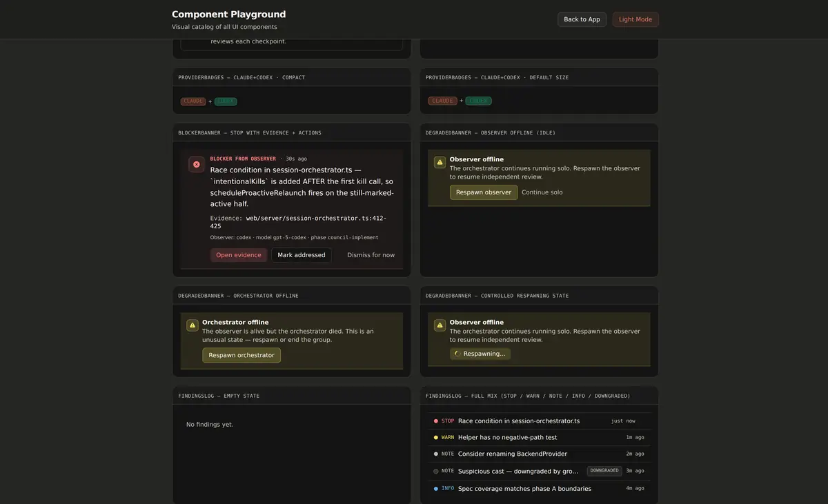Click the '4m ago' timestamp
This screenshot has height=504, width=828.
pyautogui.click(x=635, y=489)
